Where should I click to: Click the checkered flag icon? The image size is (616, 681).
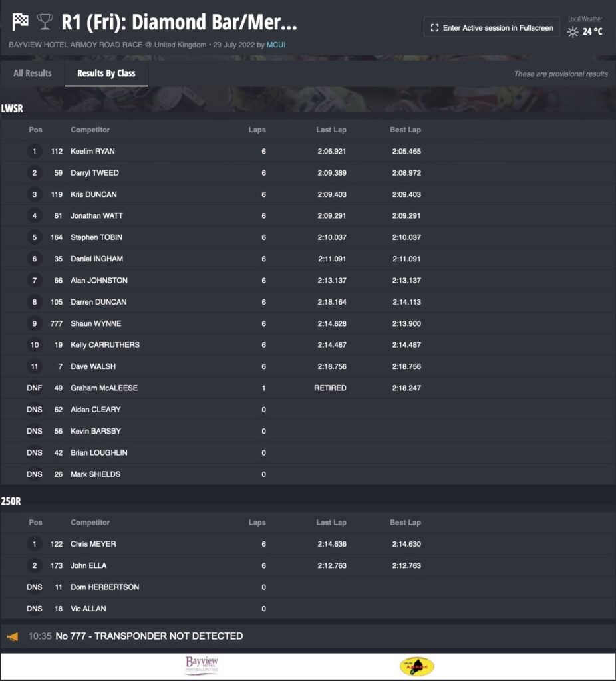pyautogui.click(x=20, y=21)
